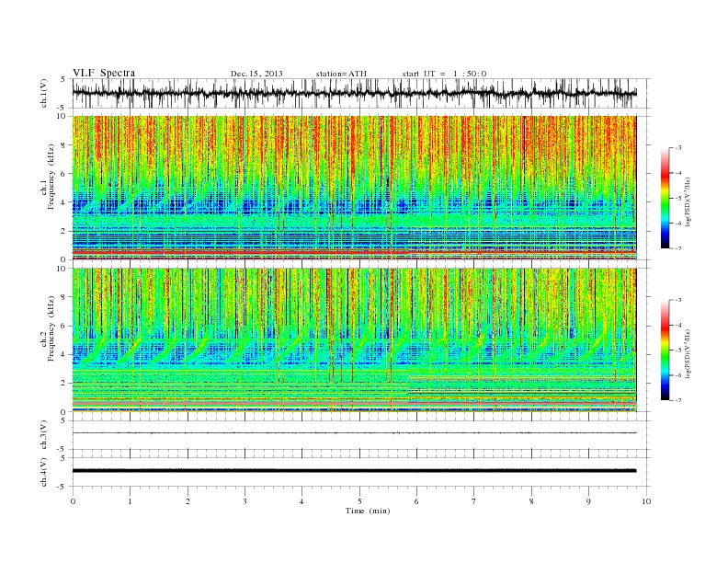The image size is (728, 563).
Task: Click the "VLF Spectra" plot title
Action: pos(104,73)
